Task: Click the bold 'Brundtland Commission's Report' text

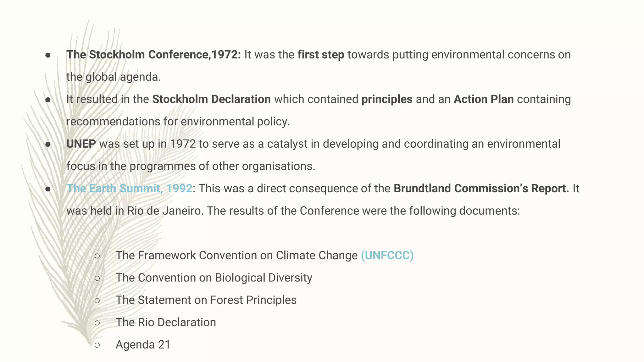Action: point(481,189)
